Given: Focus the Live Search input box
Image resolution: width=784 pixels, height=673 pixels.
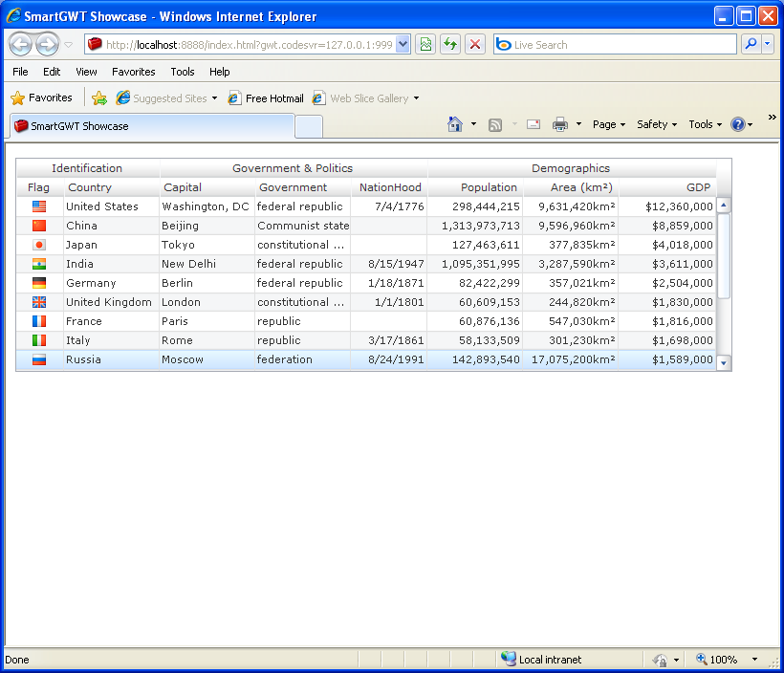Looking at the screenshot, I should (615, 45).
